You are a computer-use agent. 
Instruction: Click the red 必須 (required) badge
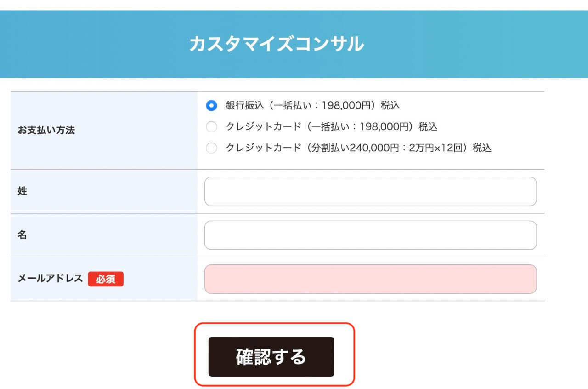point(106,279)
